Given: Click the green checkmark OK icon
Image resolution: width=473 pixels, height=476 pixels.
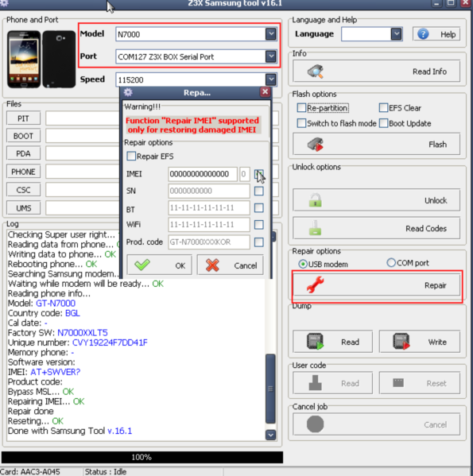Looking at the screenshot, I should (x=142, y=265).
